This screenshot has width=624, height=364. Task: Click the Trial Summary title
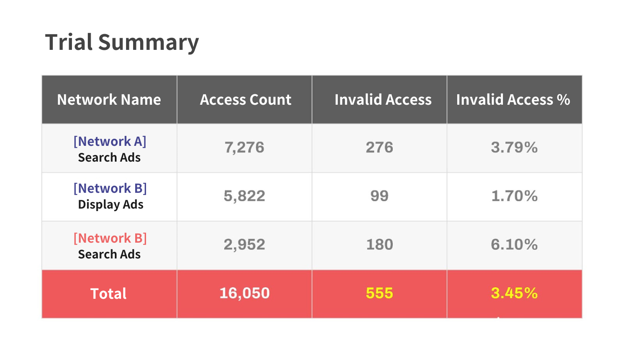tap(122, 42)
